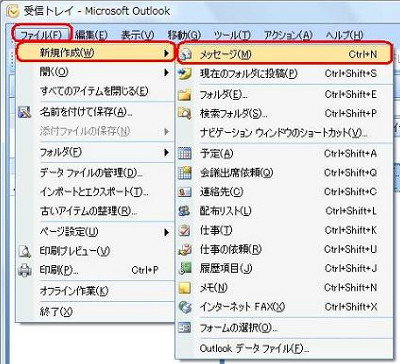Select インターネット FAX(X)

click(x=284, y=307)
